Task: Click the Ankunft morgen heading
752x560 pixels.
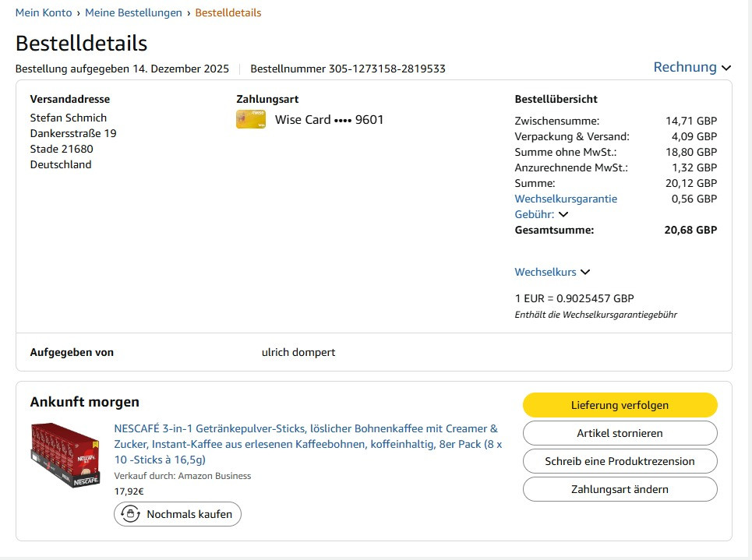Action: click(x=84, y=402)
